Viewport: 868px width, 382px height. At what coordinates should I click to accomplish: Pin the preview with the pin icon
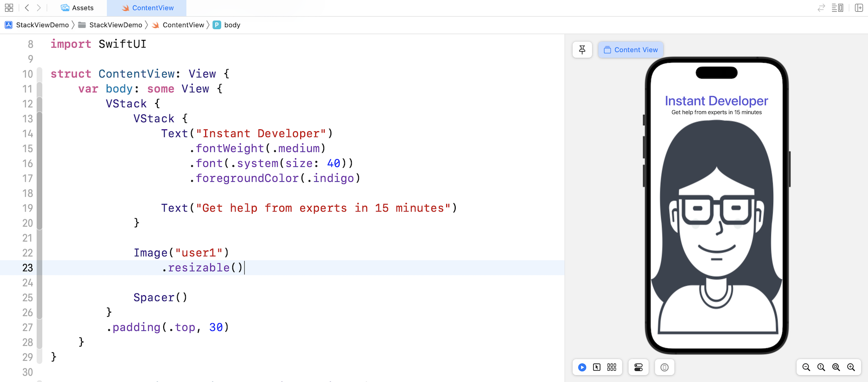(582, 50)
